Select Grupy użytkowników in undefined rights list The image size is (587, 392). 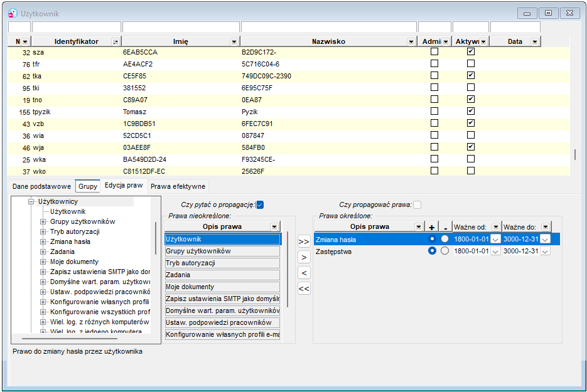pyautogui.click(x=222, y=251)
